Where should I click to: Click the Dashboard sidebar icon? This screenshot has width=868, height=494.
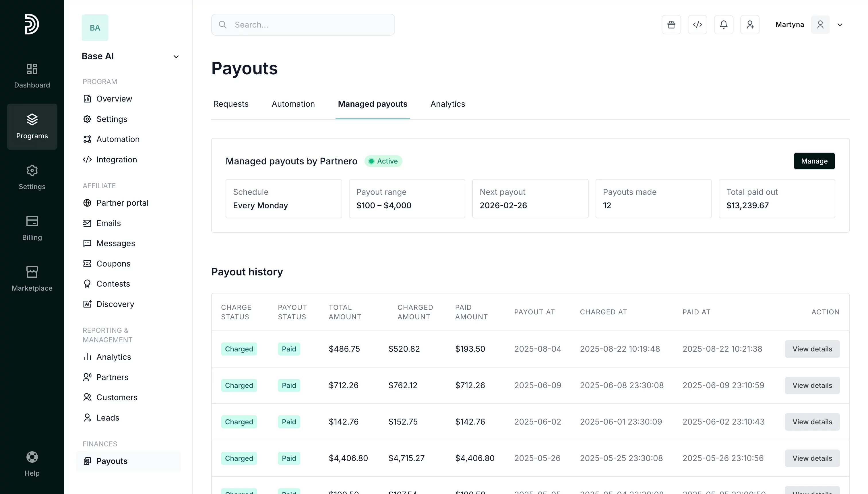click(x=32, y=76)
